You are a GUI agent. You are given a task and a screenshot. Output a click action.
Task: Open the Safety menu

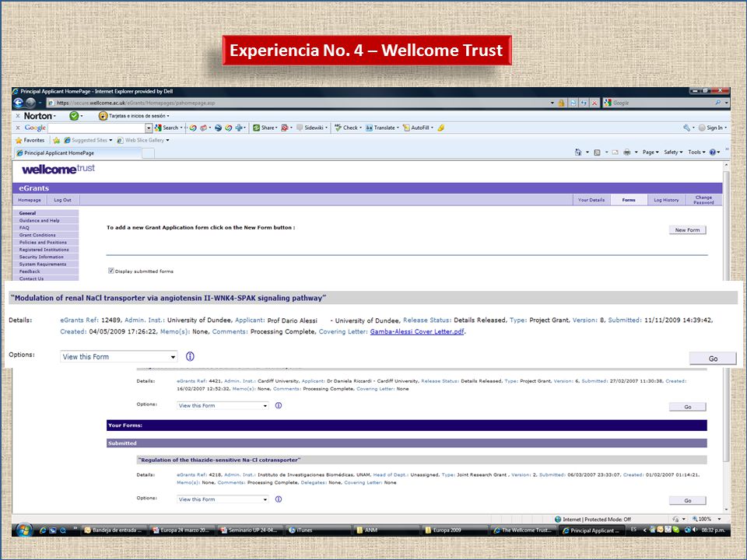[672, 152]
